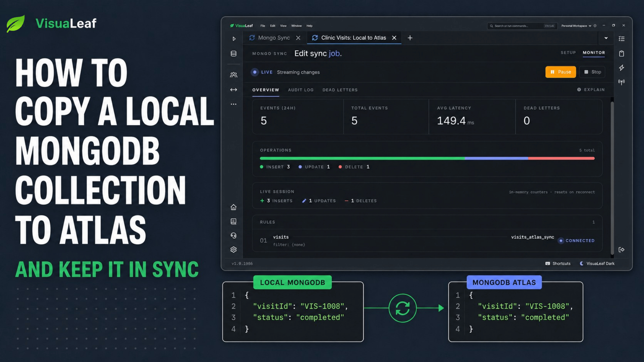The image size is (644, 362).
Task: Click the version v1.0.1986 label
Action: [x=242, y=264]
